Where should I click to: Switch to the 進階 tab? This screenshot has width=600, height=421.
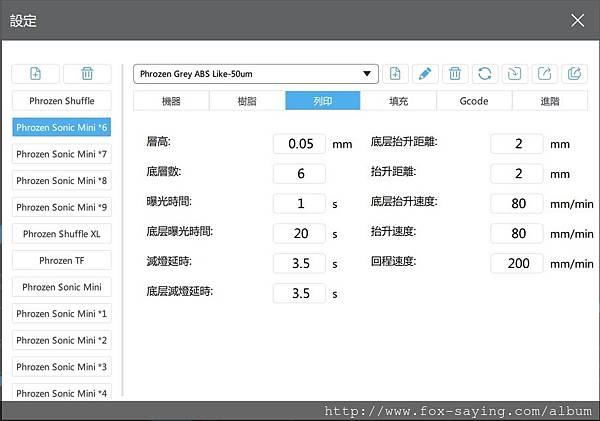pos(550,101)
